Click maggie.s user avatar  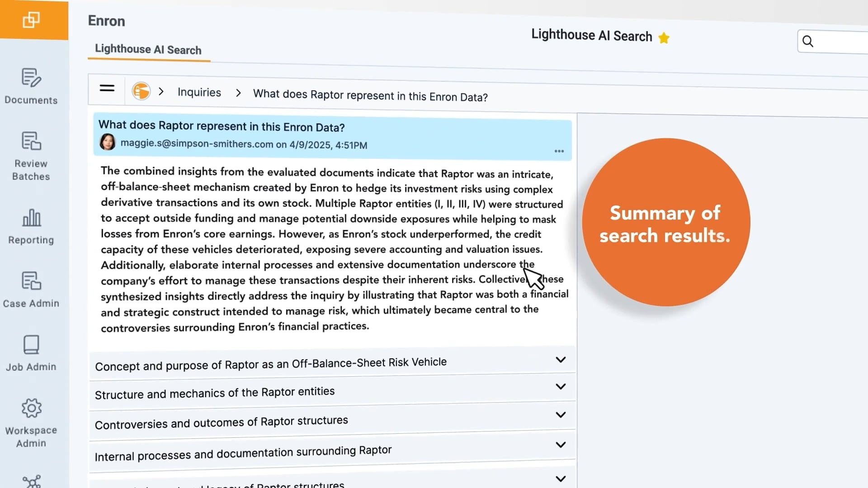click(108, 142)
